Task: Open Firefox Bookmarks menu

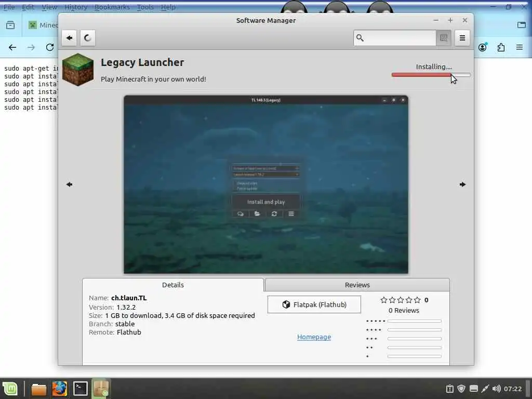Action: [x=112, y=7]
